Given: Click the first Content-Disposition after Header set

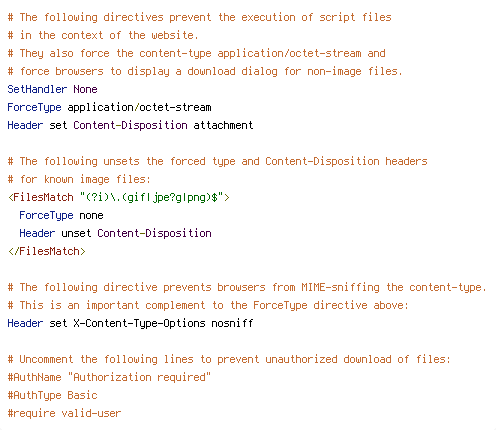Looking at the screenshot, I should click(x=130, y=125).
